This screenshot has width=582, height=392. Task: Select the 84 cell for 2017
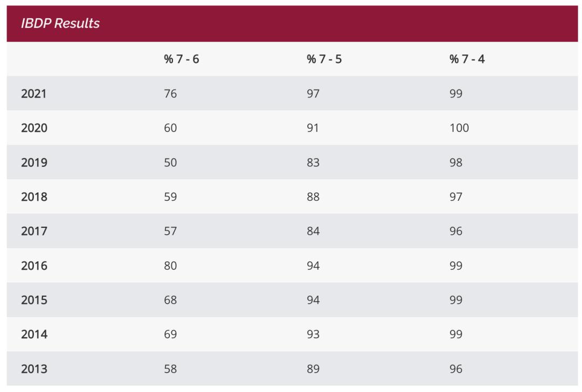(x=313, y=232)
